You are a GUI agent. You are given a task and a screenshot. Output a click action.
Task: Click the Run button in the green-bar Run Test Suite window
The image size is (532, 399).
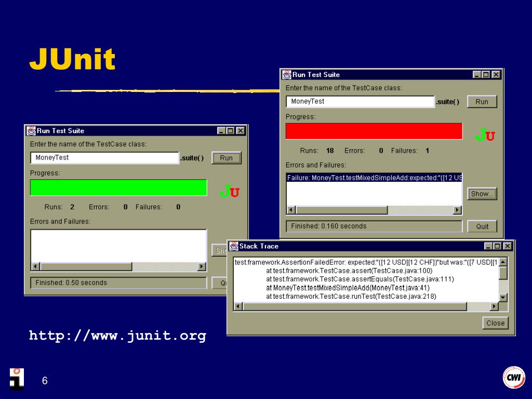pos(227,158)
